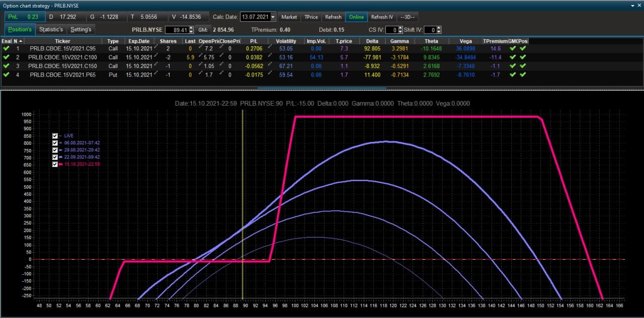The image size is (644, 318).
Task: Click the CS IV spinner arrows
Action: point(400,30)
